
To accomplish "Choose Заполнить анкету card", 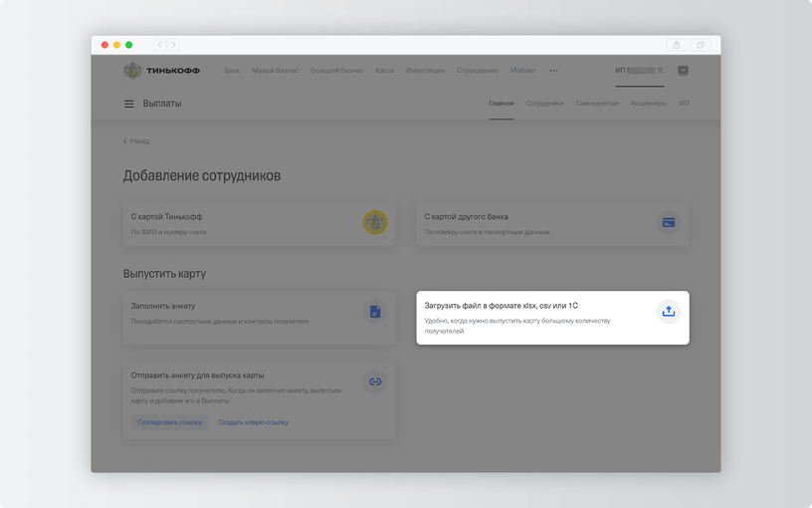I will (260, 318).
